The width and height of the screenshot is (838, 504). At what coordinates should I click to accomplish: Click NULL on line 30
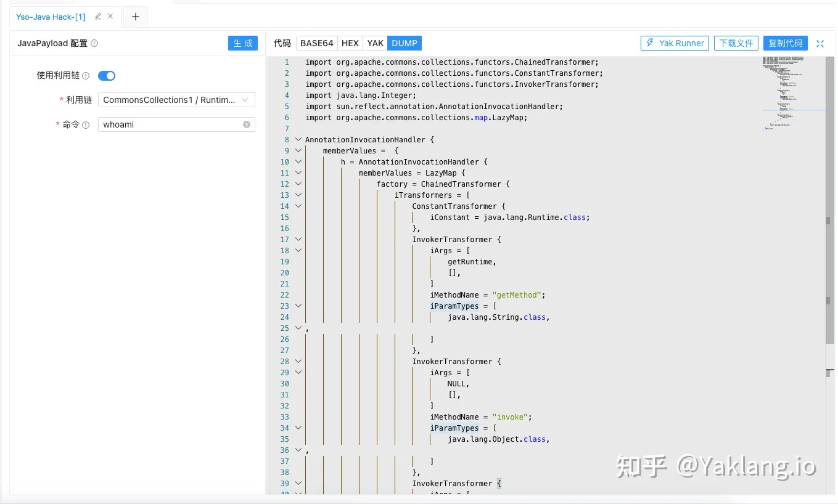[x=458, y=384]
